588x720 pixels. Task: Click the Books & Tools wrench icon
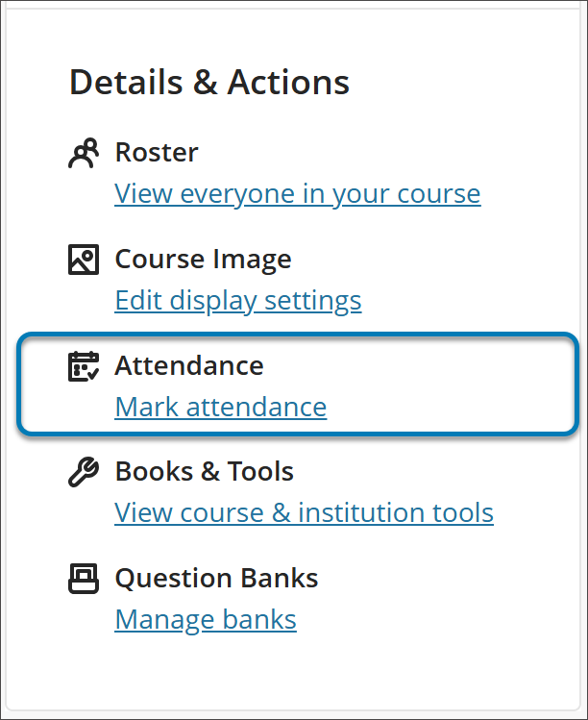[84, 473]
